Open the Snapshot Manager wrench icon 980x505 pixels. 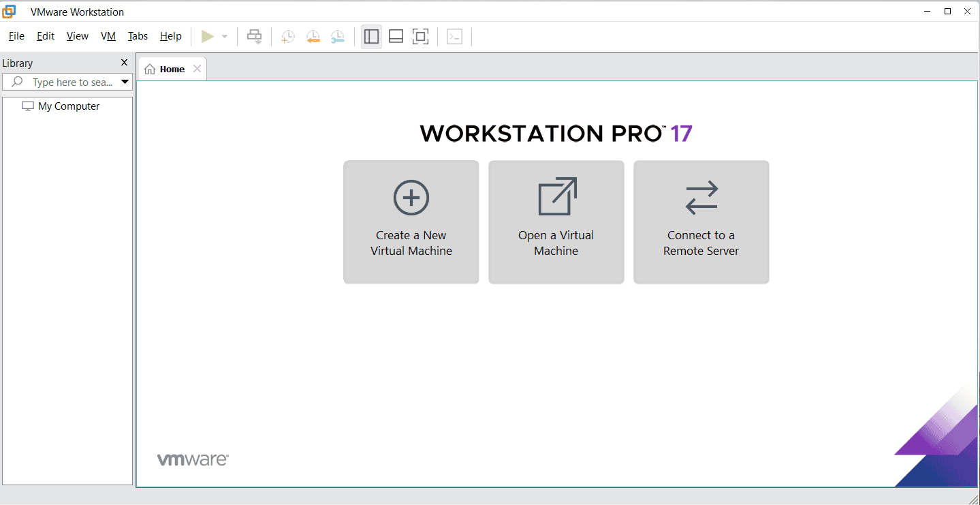pos(337,37)
